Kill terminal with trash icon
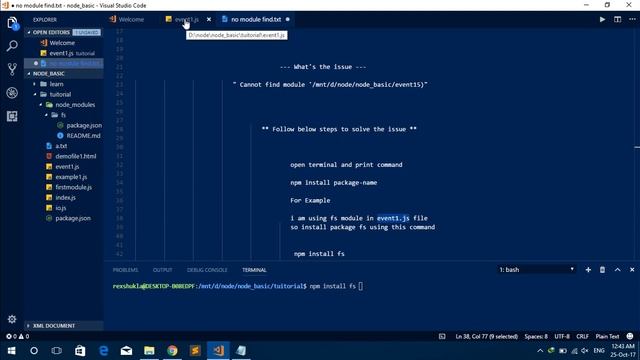 602,269
